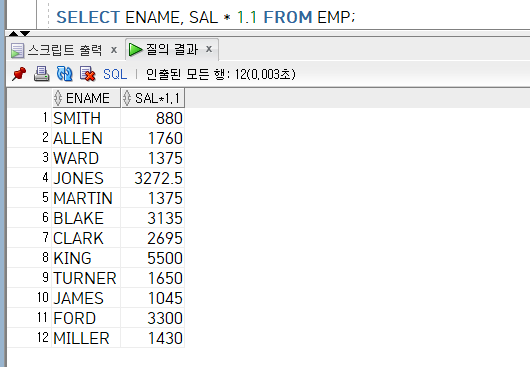Open the SQL link in results toolbar
Screen dimensions: 530x367
[115, 74]
